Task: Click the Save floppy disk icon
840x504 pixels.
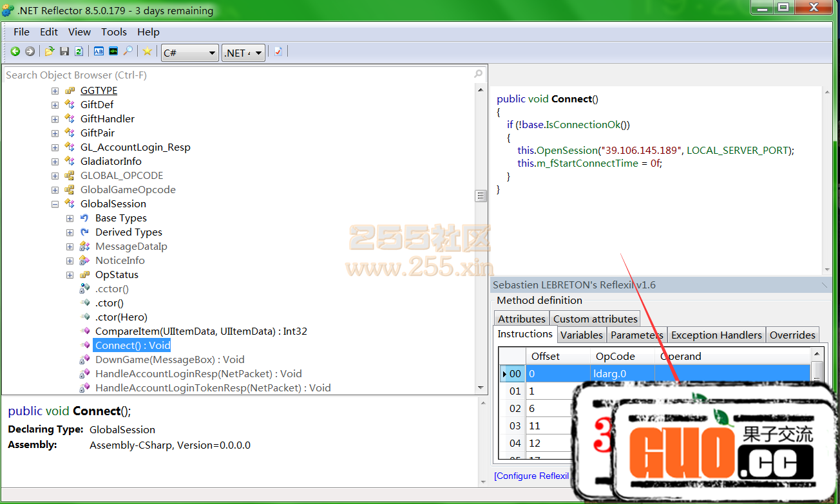Action: (64, 51)
